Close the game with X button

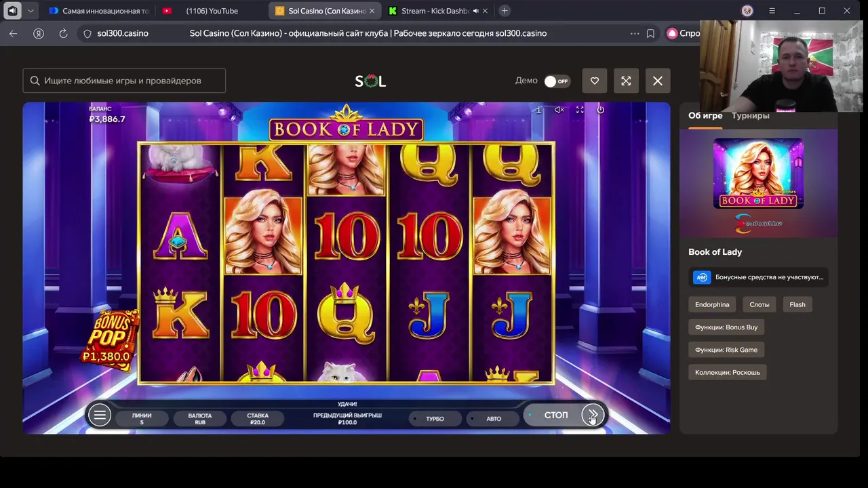658,81
